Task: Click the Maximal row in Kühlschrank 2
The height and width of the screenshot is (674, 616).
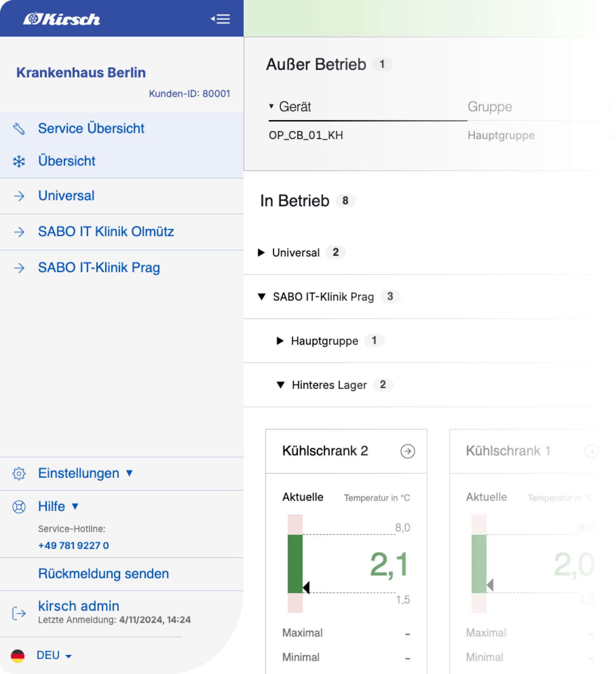Action: 346,633
